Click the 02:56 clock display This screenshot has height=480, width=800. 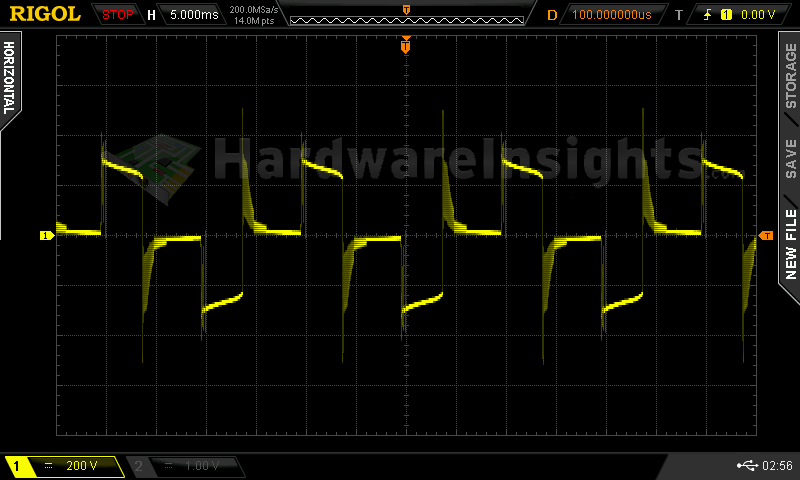click(777, 466)
